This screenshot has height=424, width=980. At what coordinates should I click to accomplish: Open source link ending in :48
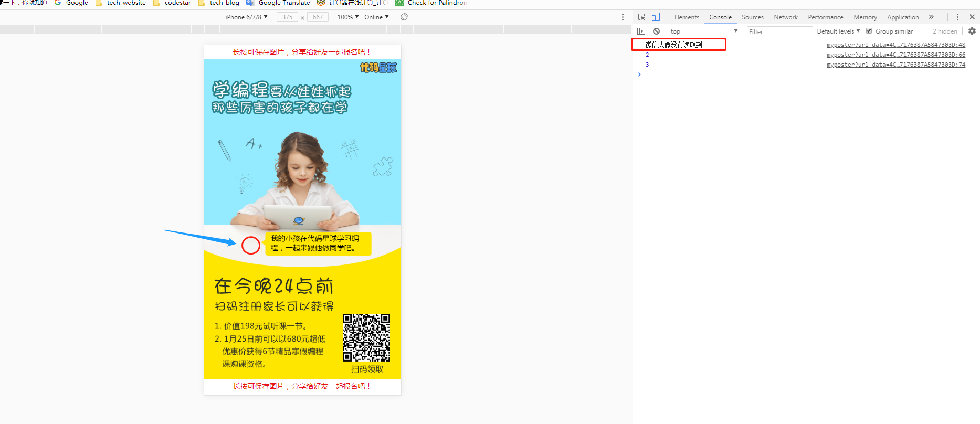pos(896,45)
